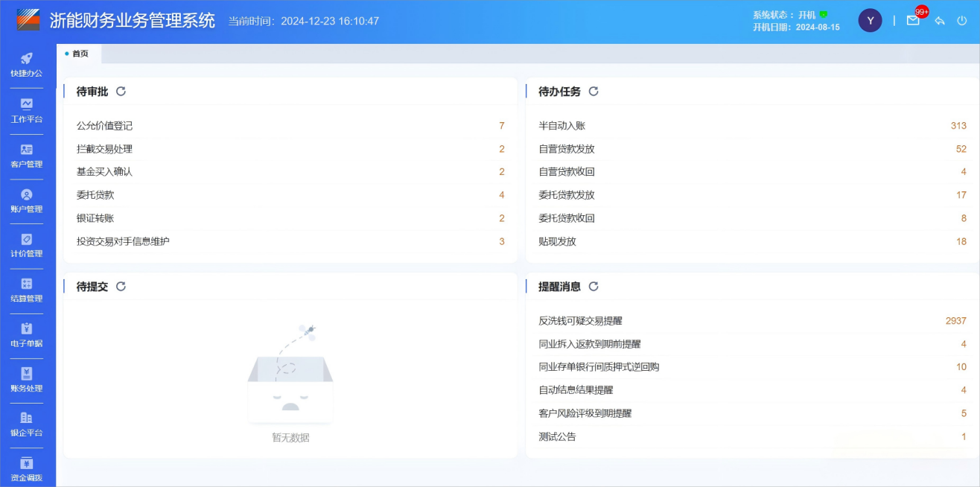Switch to the 首页 tab

[x=80, y=54]
